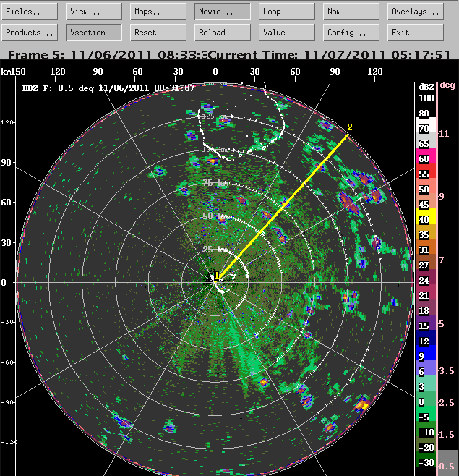Click the 9 dBZ blue color swatch
The image size is (459, 476).
tap(426, 353)
